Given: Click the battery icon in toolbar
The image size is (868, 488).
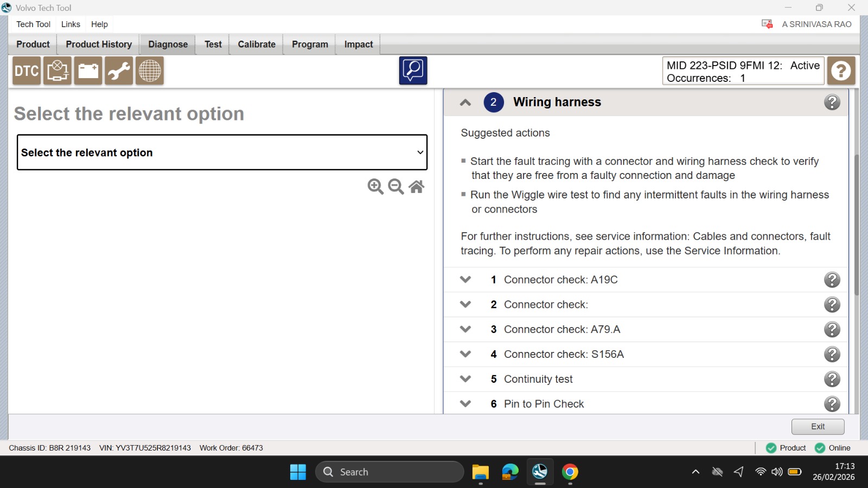Looking at the screenshot, I should click(88, 71).
